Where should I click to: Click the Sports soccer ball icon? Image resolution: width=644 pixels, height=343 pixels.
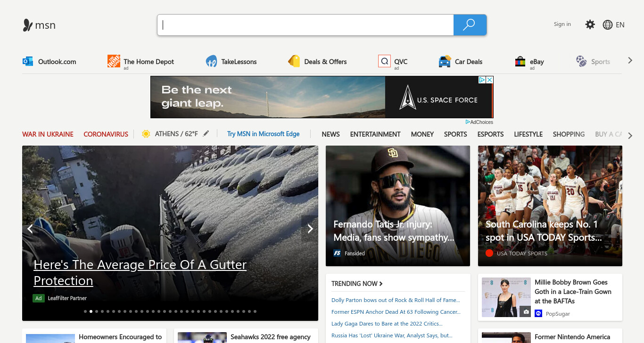tap(581, 61)
